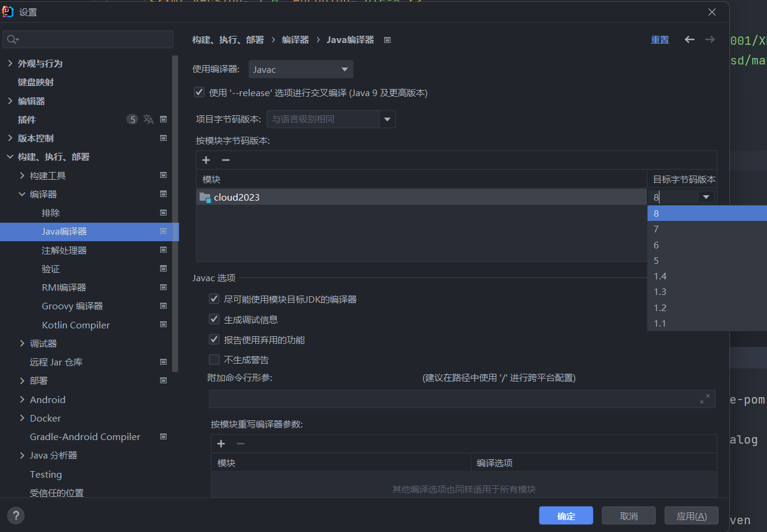Select version 7 from bytecode list
This screenshot has height=532, width=767.
click(656, 229)
